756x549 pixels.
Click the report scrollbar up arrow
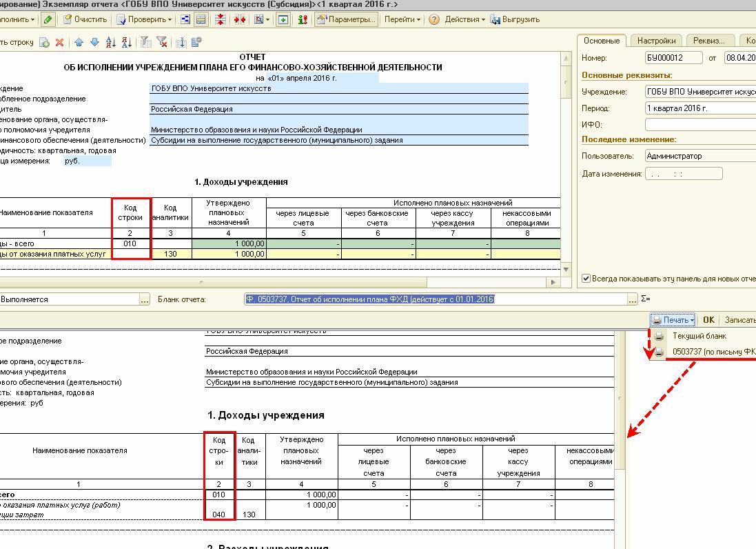tap(566, 59)
